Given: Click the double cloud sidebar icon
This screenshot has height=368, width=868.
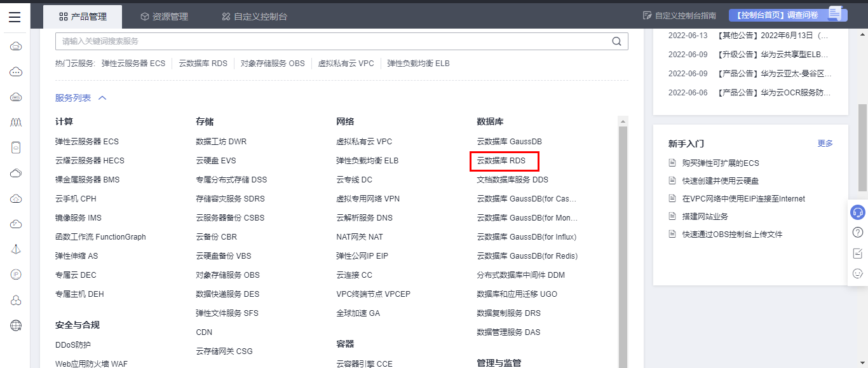Looking at the screenshot, I should pyautogui.click(x=17, y=173).
